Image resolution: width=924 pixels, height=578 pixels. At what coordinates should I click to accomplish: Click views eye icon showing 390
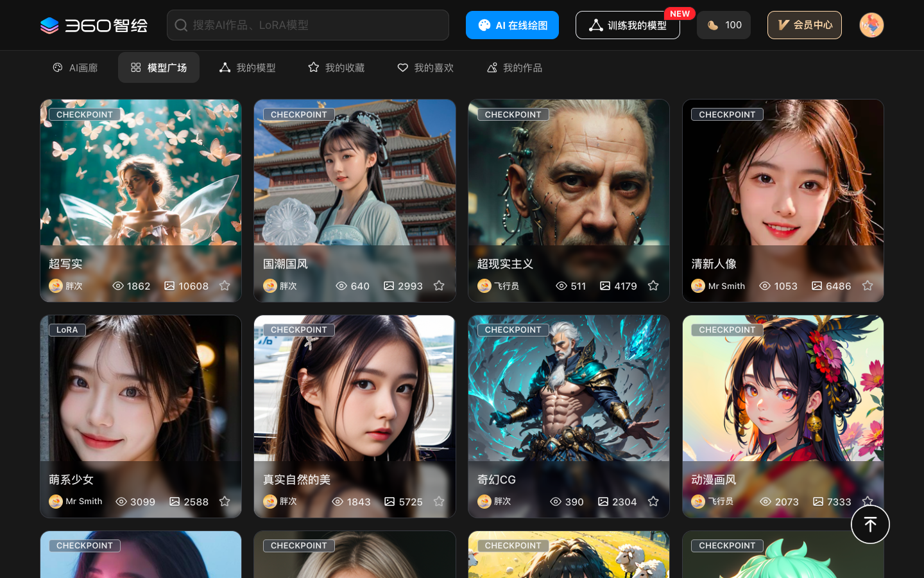556,502
